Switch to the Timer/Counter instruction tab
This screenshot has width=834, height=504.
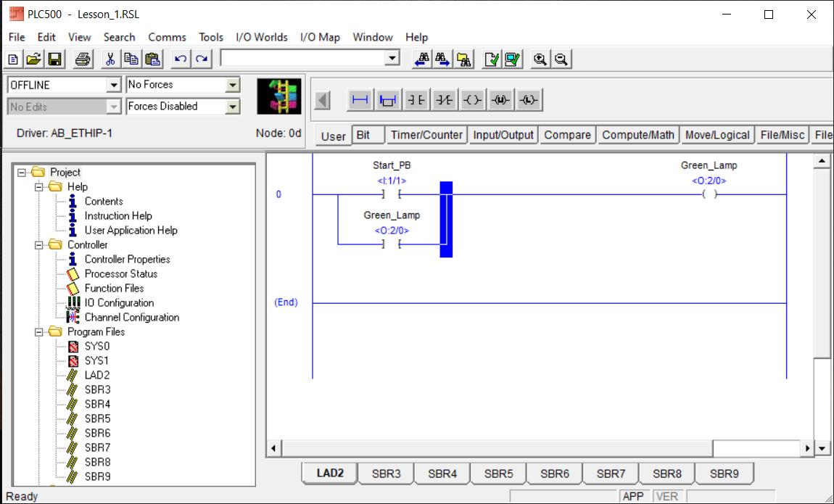coord(426,135)
